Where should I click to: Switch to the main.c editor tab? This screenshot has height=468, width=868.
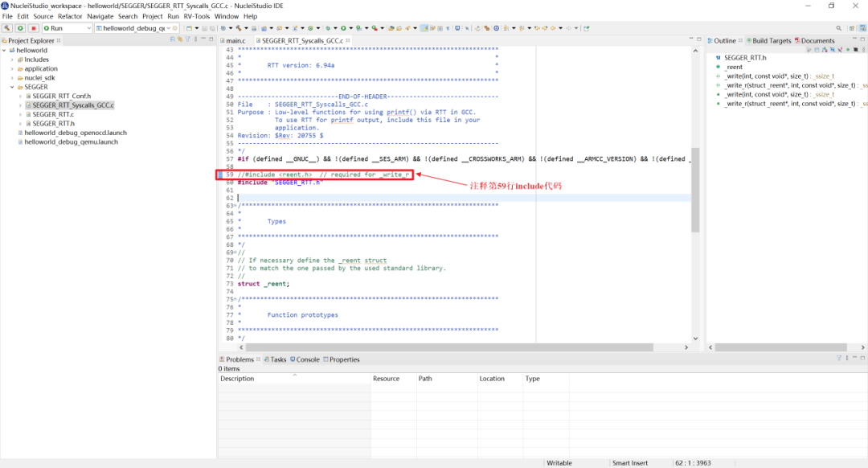[232, 40]
